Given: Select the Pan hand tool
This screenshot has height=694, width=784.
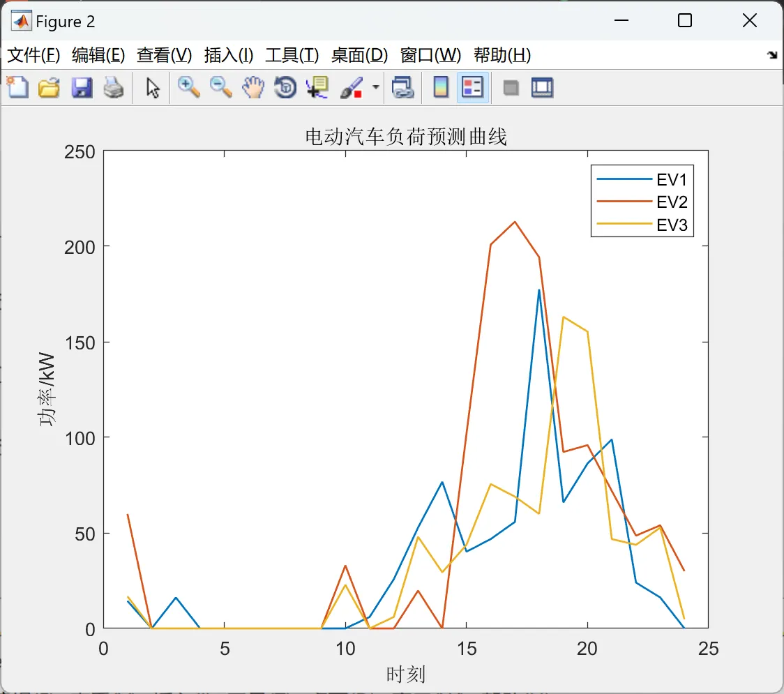Looking at the screenshot, I should [x=253, y=88].
